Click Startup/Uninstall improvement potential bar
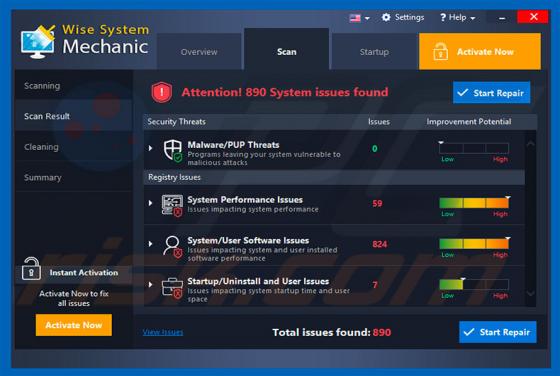Screen dimensions: 560x376 click(474, 285)
